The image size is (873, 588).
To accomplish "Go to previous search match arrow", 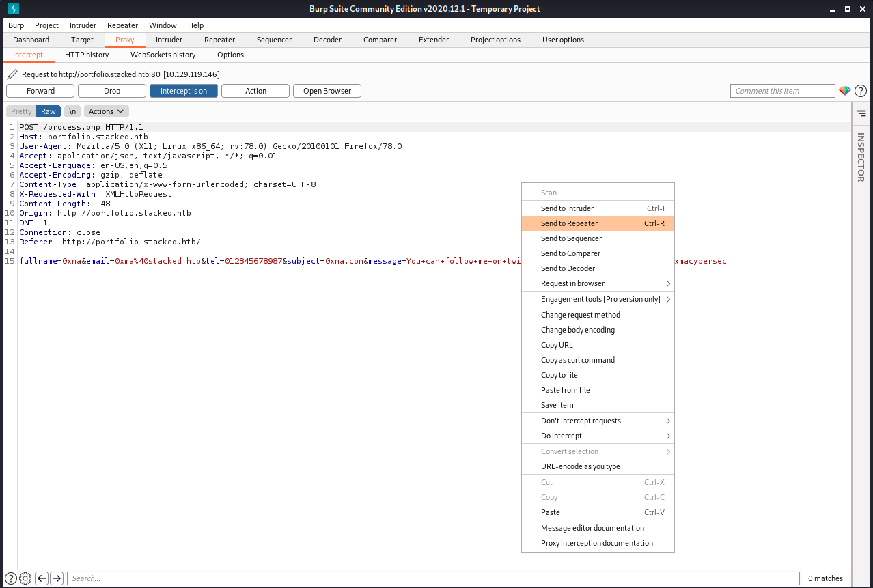I will (x=42, y=578).
